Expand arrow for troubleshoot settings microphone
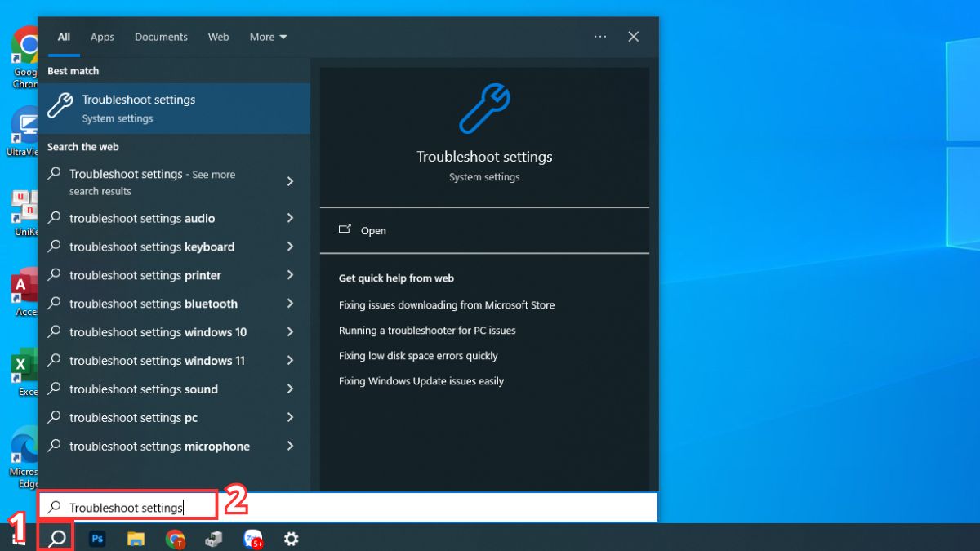Viewport: 980px width, 551px height. pos(290,447)
